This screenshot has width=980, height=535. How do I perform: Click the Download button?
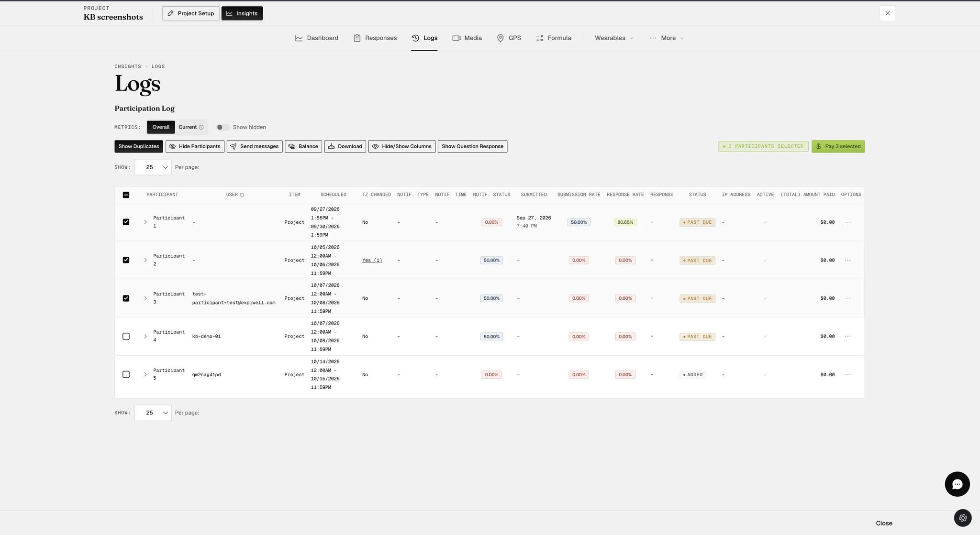[x=345, y=146]
